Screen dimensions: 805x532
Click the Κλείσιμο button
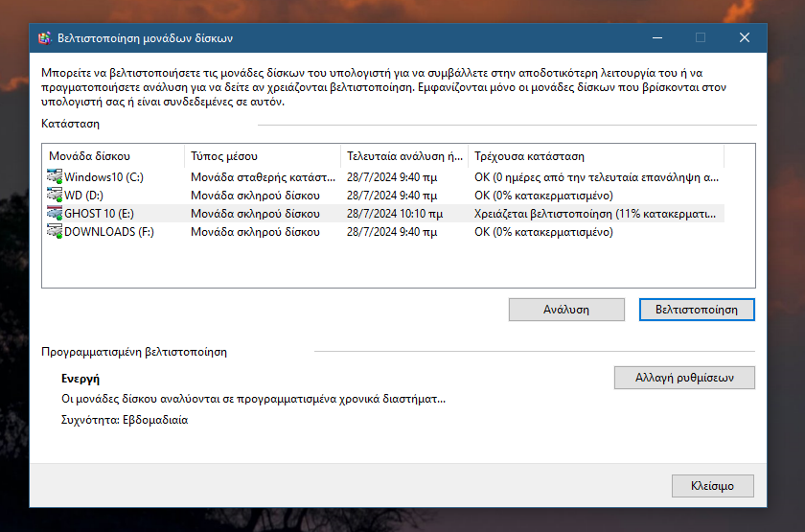point(713,486)
